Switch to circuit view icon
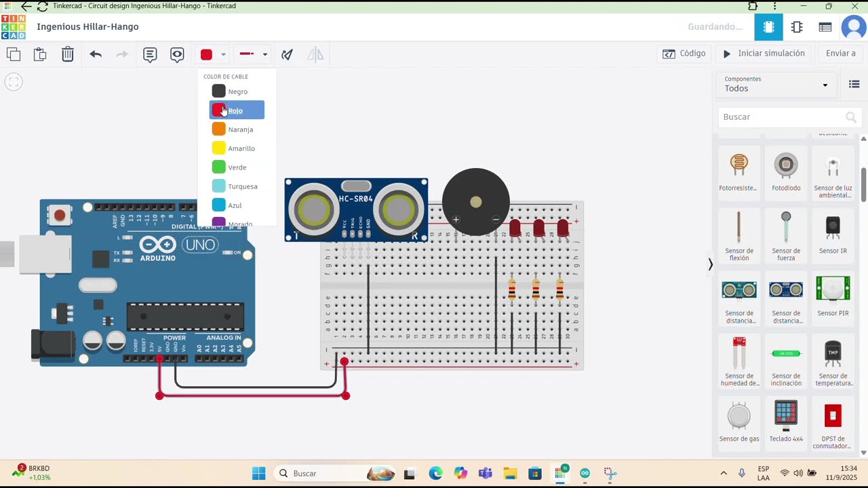Viewport: 868px width, 488px height. pyautogui.click(x=768, y=27)
